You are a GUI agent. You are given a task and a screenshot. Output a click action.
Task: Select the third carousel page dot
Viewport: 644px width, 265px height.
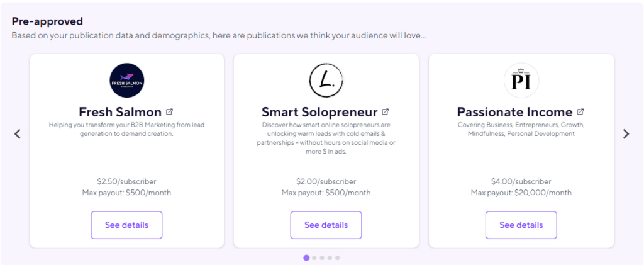pyautogui.click(x=322, y=257)
